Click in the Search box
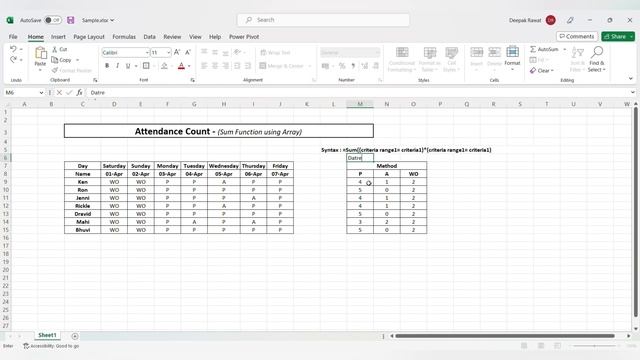640x360 pixels. [323, 20]
